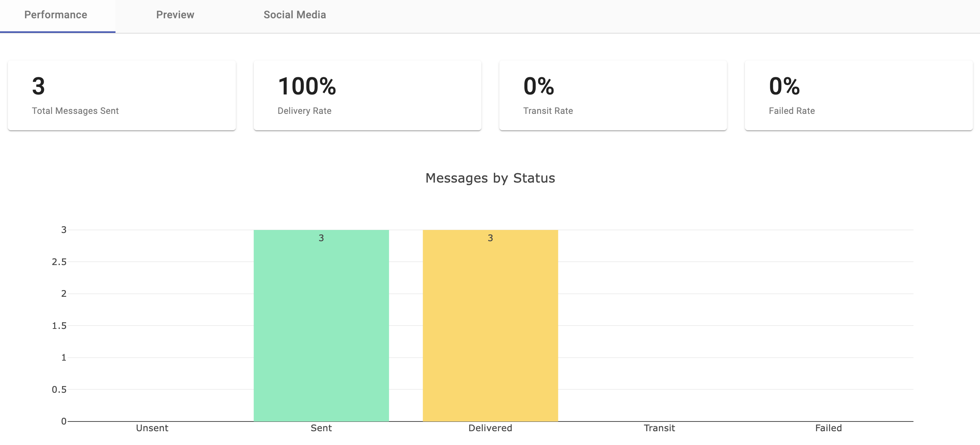Viewport: 980px width, 445px height.
Task: Click the 100% Delivery Rate card
Action: 367,96
